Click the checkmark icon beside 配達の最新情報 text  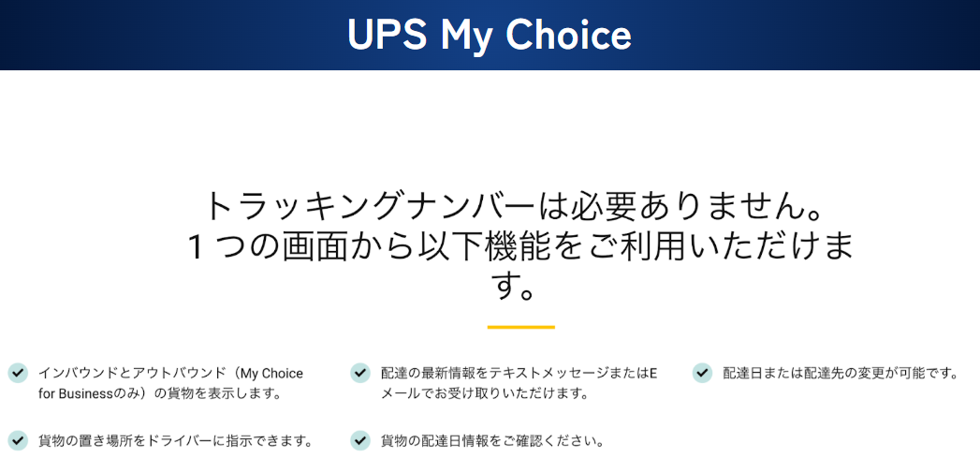[360, 374]
